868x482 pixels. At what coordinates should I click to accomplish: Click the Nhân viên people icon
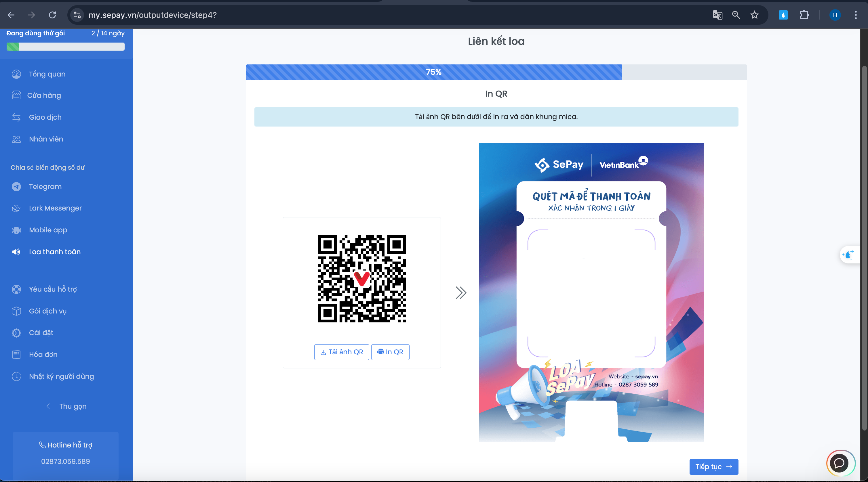pos(16,139)
